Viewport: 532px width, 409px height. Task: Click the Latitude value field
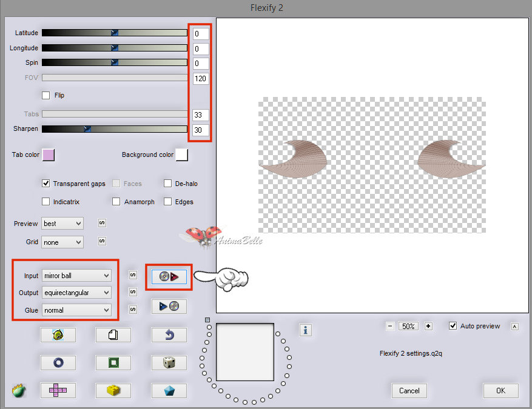tap(201, 33)
